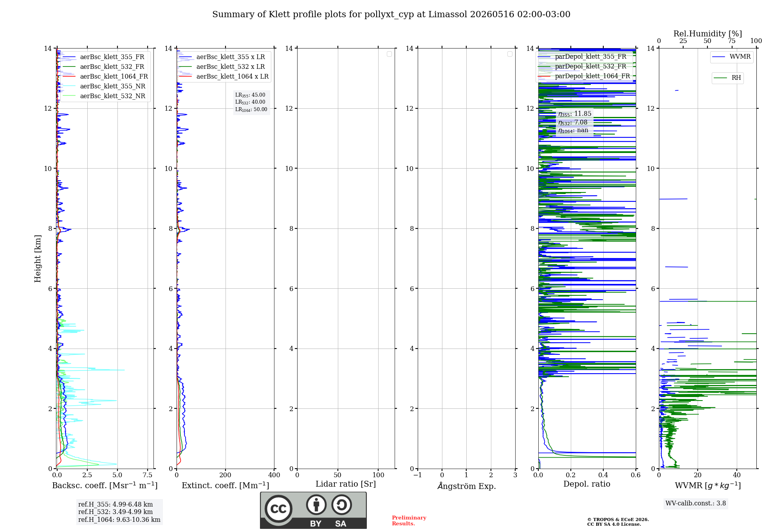Click tick label −1 on Ångström Exp. axis
The height and width of the screenshot is (532, 783).
[418, 475]
